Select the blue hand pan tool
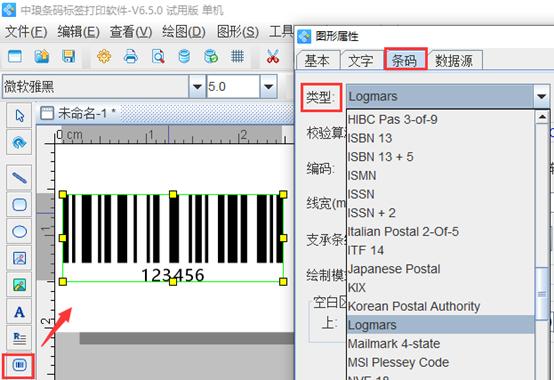Viewport: 554px width, 380px height. click(19, 143)
